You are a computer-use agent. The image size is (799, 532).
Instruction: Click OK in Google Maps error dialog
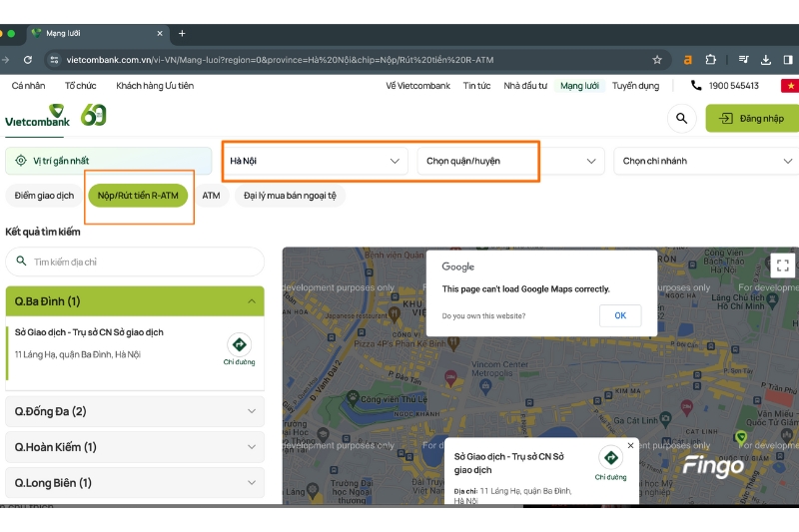tap(620, 315)
